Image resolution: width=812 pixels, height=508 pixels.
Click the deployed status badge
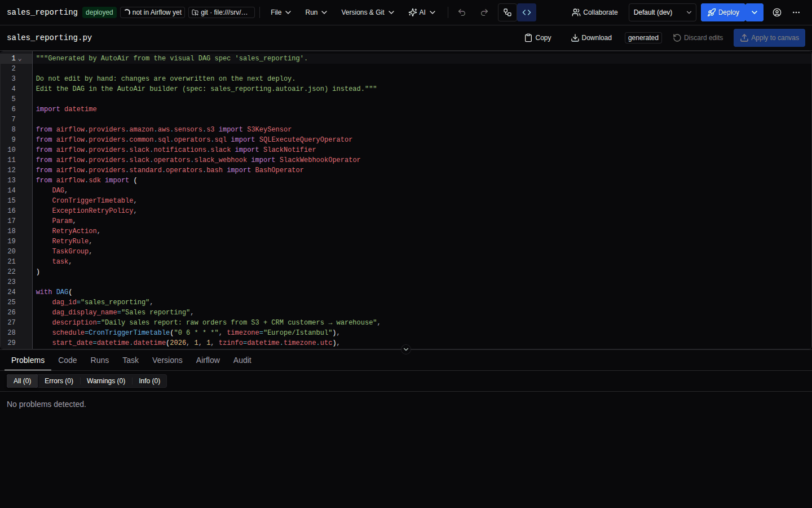click(99, 12)
